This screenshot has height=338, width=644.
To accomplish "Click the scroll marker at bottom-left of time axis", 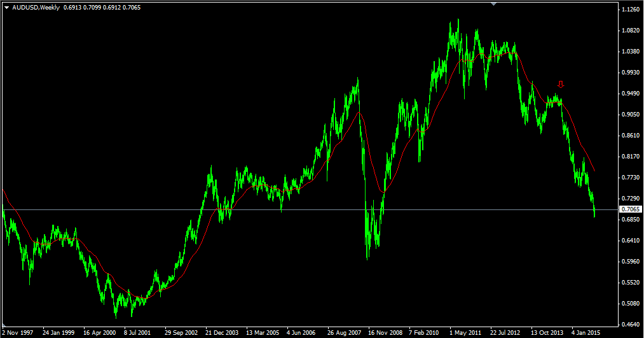I will tap(4, 325).
